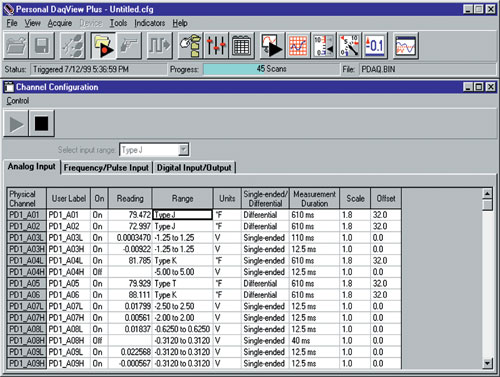Viewport: 500px width, 377px height.
Task: Click the reading value 88.111
Action: pos(130,295)
